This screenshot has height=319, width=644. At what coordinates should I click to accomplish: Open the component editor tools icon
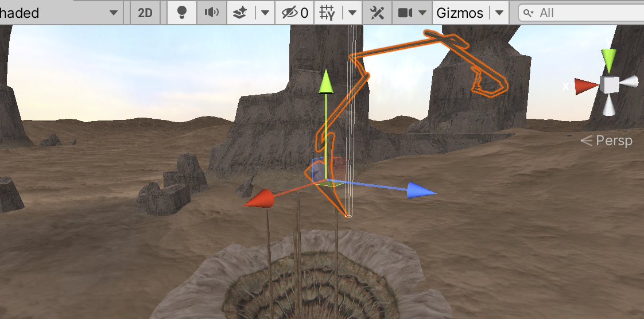pyautogui.click(x=377, y=13)
